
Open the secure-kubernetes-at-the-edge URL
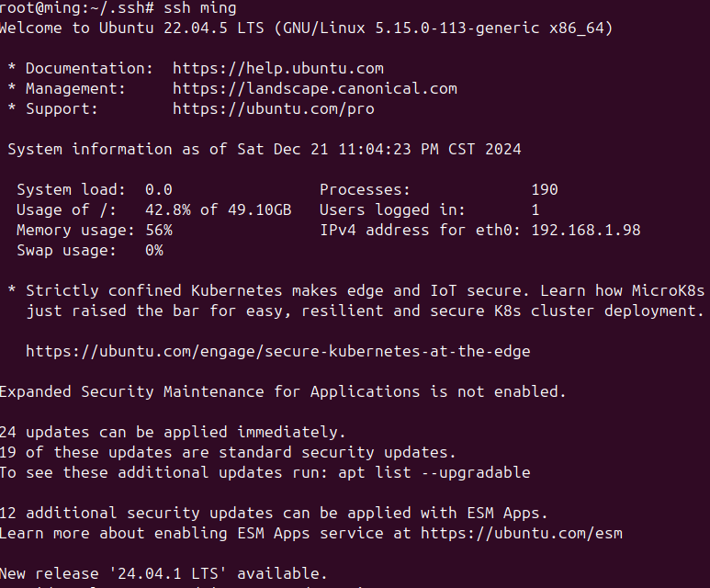(x=277, y=351)
